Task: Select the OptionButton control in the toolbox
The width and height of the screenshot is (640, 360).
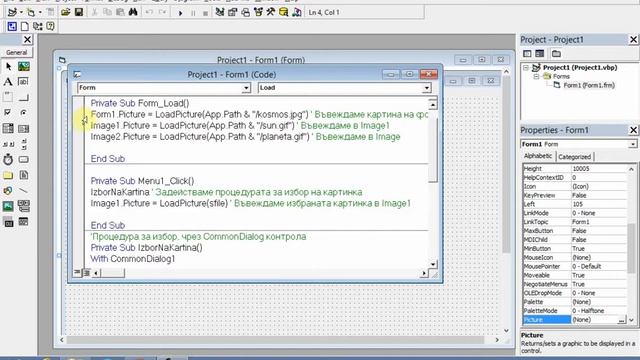Action: pos(24,113)
